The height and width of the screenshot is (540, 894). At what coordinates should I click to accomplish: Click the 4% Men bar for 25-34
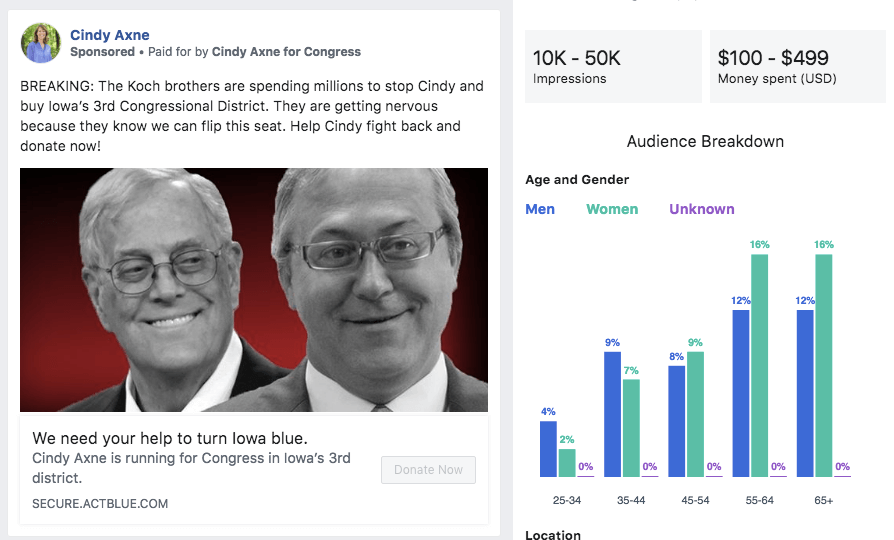coord(548,449)
